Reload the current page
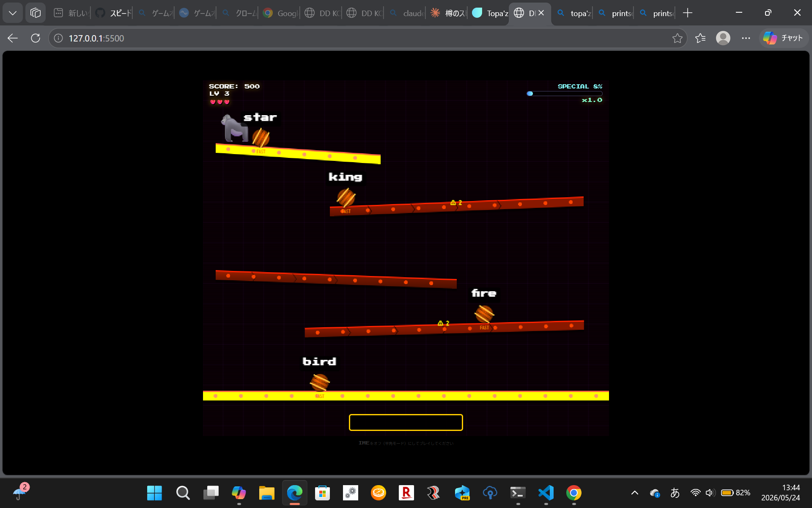 tap(36, 38)
